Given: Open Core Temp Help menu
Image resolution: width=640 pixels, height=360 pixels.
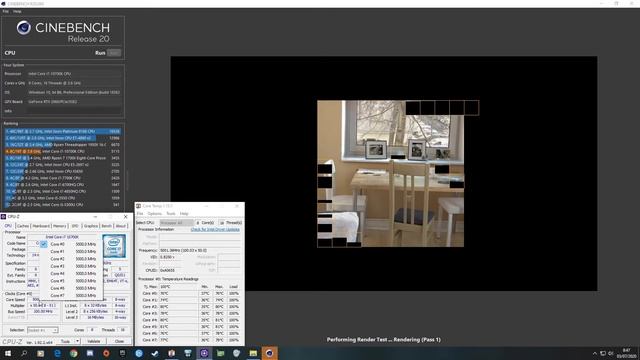Looking at the screenshot, I should [x=184, y=213].
